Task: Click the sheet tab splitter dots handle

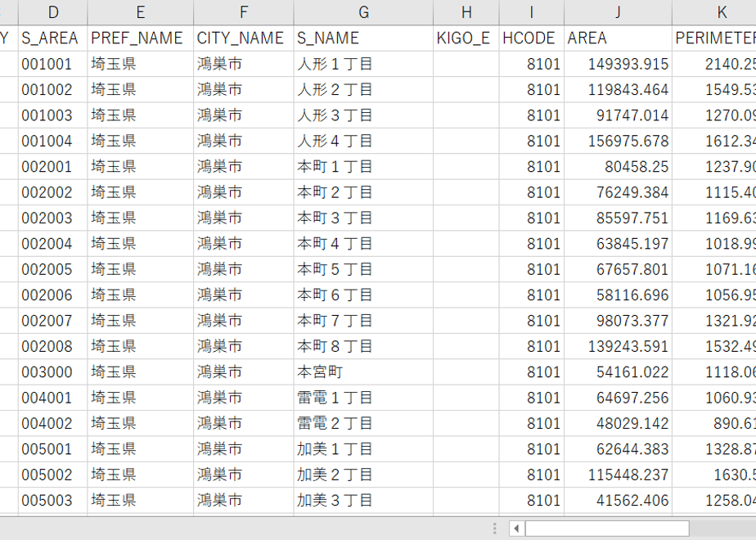Action: point(495,529)
